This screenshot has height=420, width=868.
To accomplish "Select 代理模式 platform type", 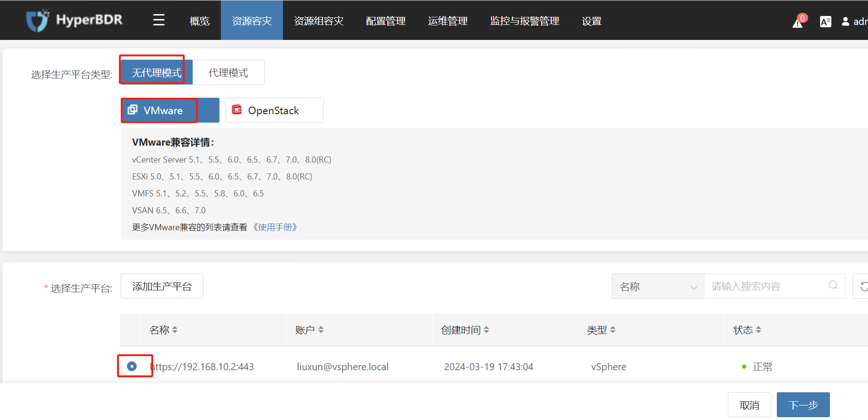I will pyautogui.click(x=228, y=72).
